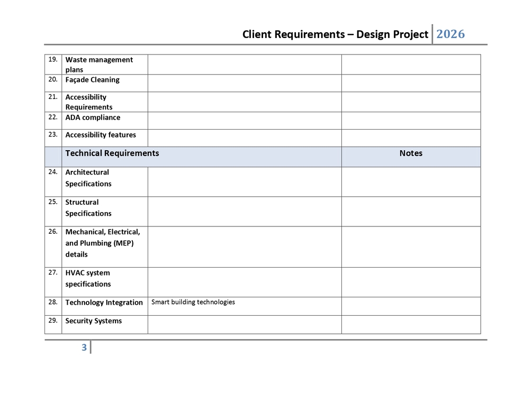The width and height of the screenshot is (532, 411).
Task: Click row number '21.'
Action: pos(53,97)
